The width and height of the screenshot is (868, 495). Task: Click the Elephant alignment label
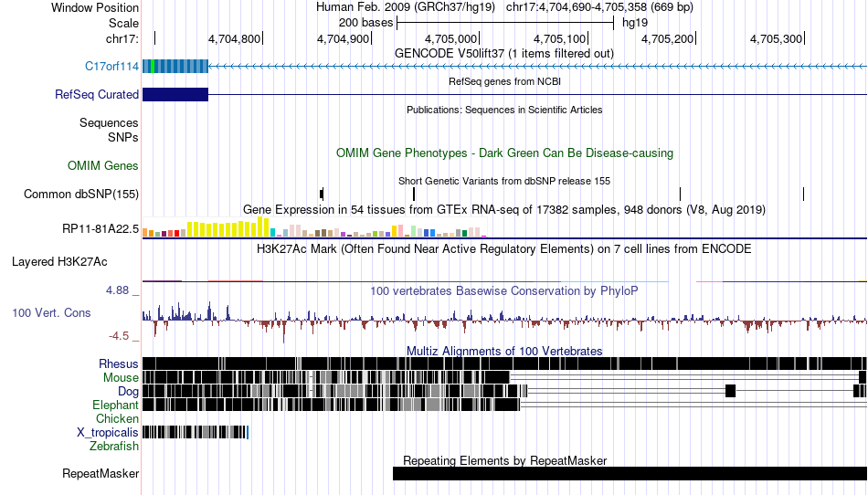tap(115, 405)
